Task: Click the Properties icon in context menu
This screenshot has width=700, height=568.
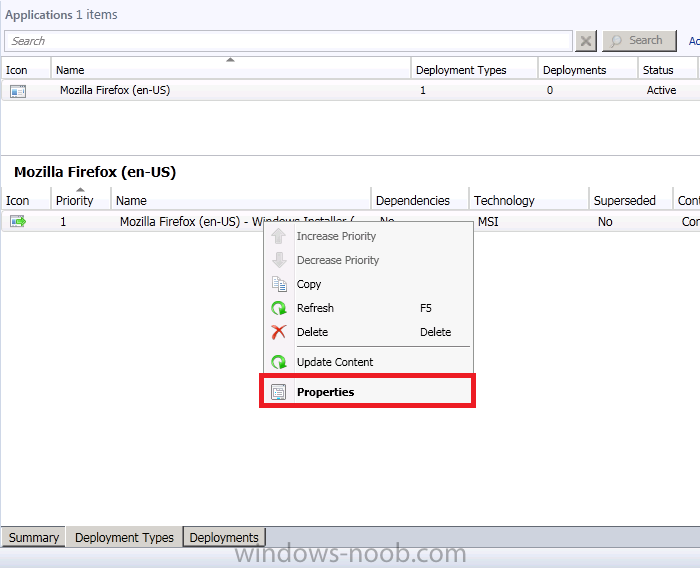Action: [x=279, y=392]
